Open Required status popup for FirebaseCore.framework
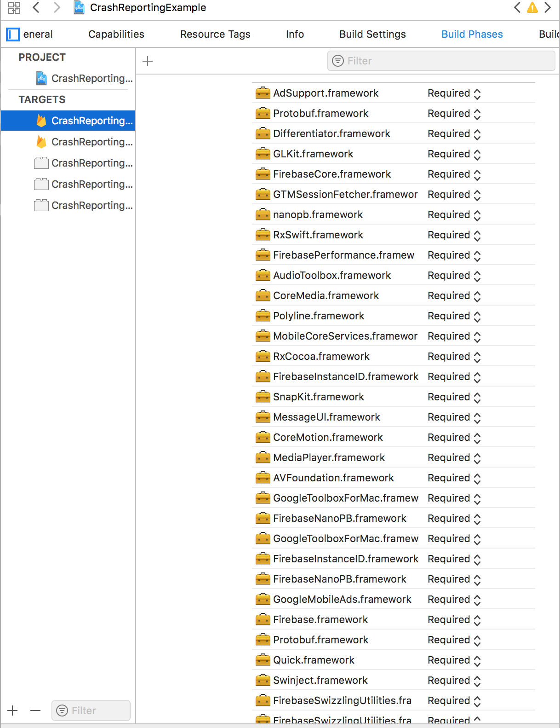The image size is (560, 728). (x=454, y=174)
